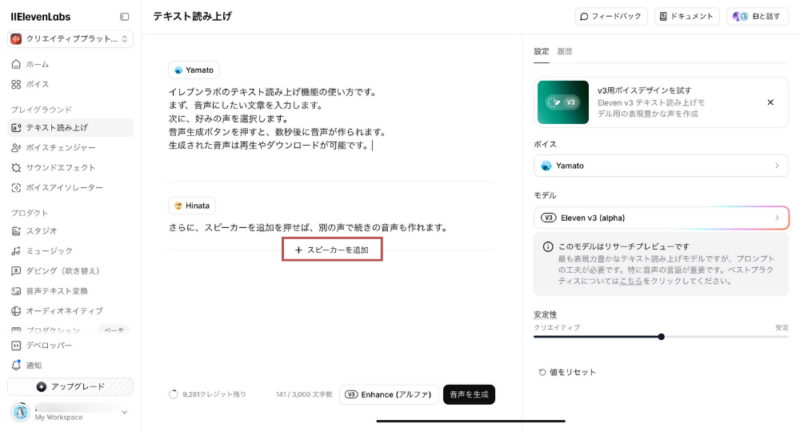Open the Eleven v3 (alpha) model selector

[x=660, y=217]
